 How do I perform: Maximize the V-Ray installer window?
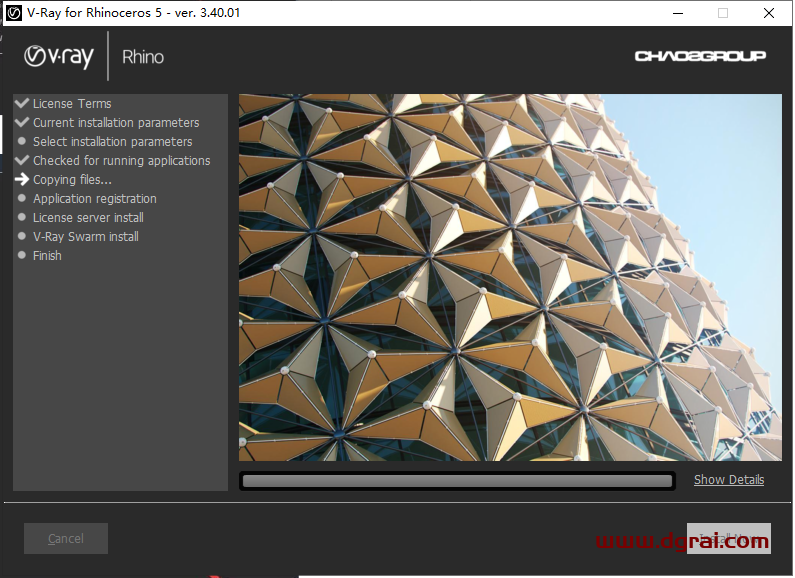(x=723, y=13)
